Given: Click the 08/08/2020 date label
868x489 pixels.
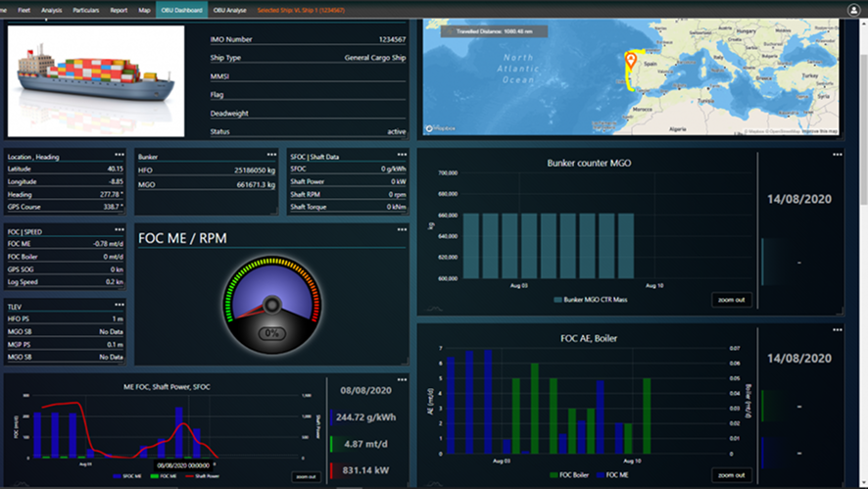Looking at the screenshot, I should (x=365, y=390).
